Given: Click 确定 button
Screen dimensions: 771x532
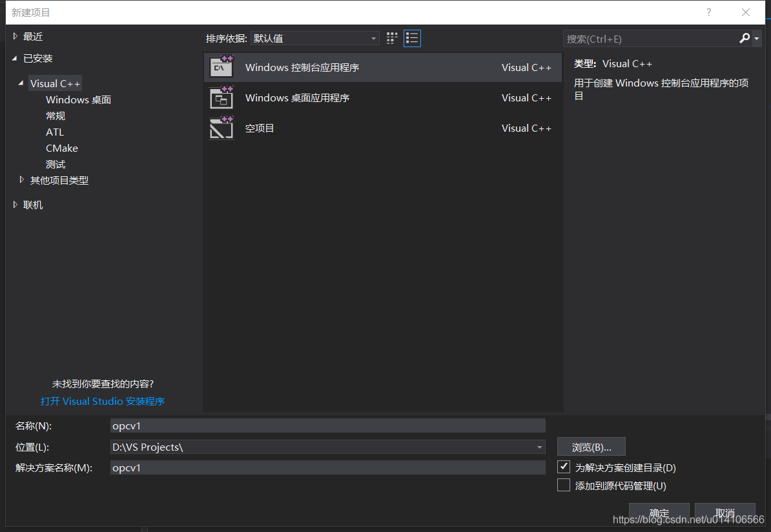Looking at the screenshot, I should coord(659,513).
